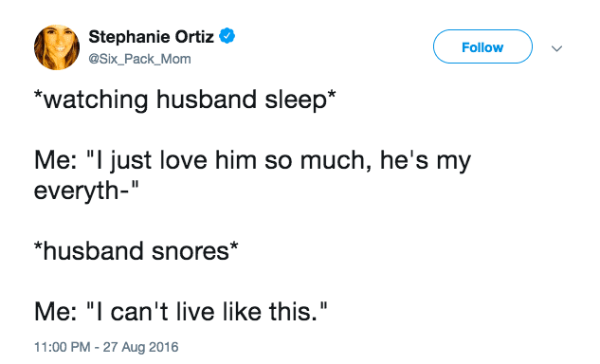Select the '*watching husband sleep*' line

coord(185,100)
